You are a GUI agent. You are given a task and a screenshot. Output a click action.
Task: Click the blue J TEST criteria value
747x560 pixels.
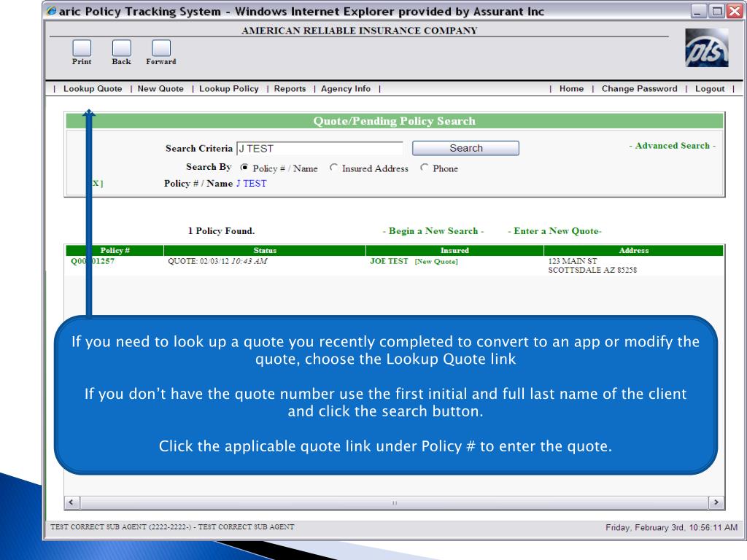[251, 183]
